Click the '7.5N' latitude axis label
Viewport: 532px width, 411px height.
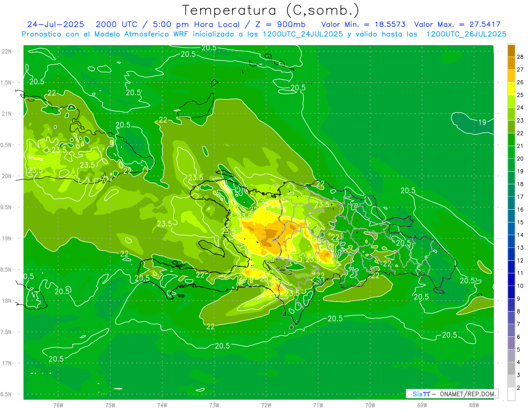pos(7,332)
